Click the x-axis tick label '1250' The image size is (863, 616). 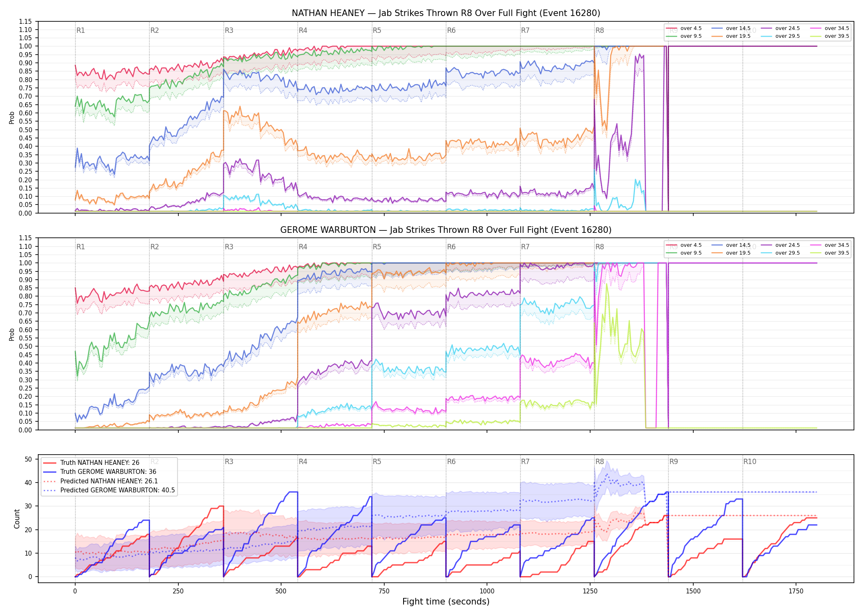coord(590,591)
